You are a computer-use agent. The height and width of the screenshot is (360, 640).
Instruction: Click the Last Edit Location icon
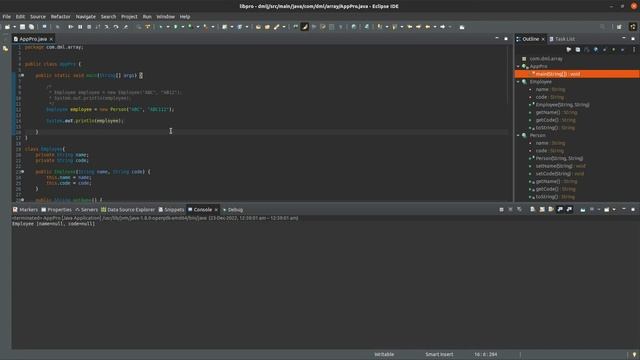(409, 27)
